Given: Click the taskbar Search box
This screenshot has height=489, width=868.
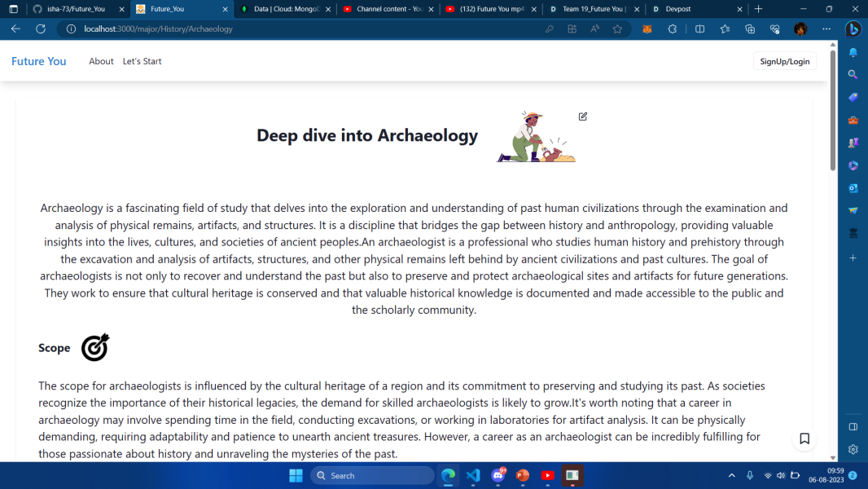Looking at the screenshot, I should click(372, 476).
